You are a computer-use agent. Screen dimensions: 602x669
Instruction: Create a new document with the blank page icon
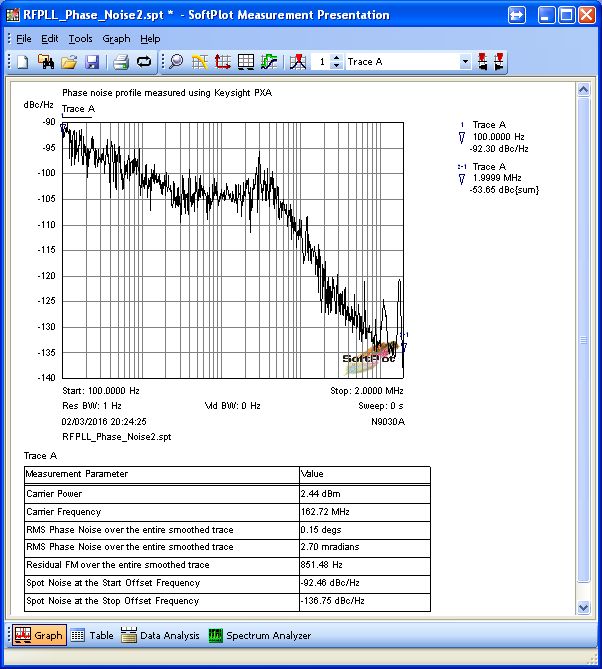[23, 62]
